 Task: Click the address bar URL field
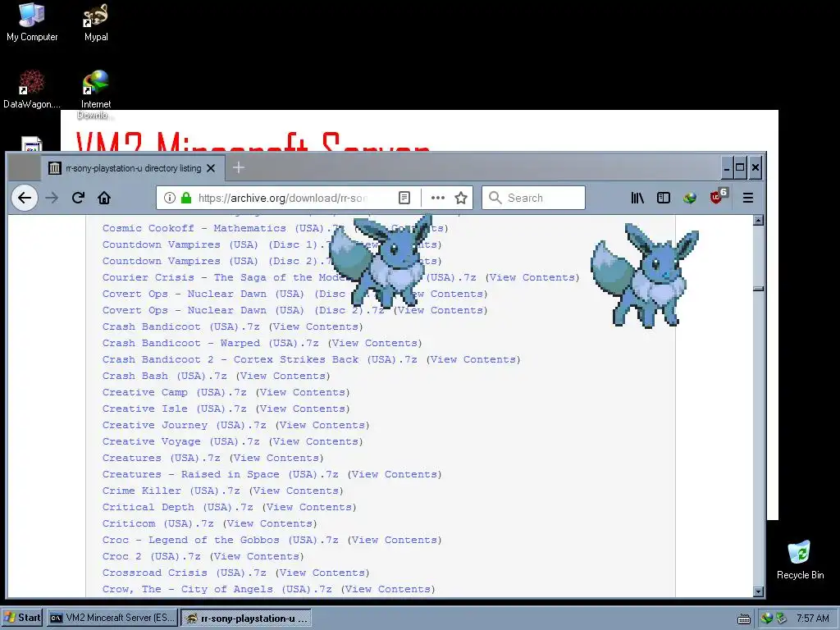coord(284,198)
